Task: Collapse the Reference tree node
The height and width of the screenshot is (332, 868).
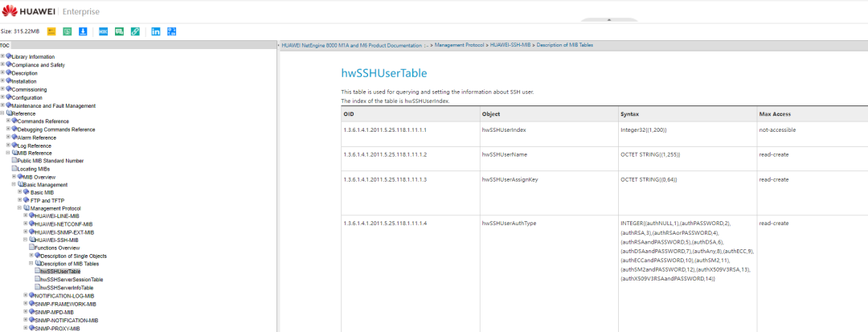Action: pos(2,113)
